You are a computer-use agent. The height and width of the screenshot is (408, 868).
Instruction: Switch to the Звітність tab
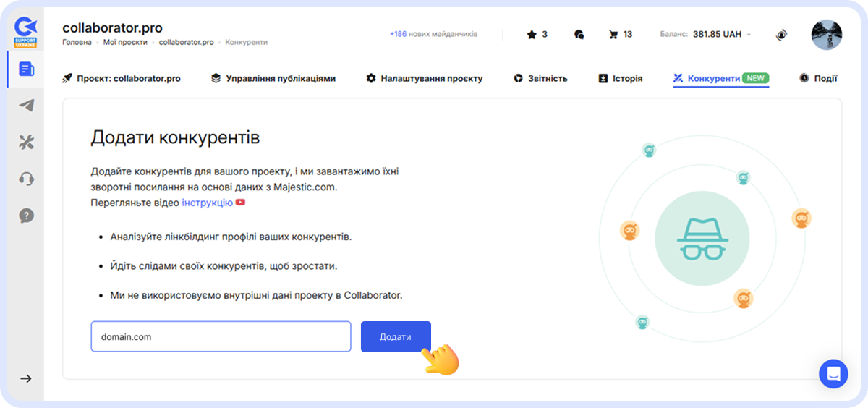click(540, 78)
